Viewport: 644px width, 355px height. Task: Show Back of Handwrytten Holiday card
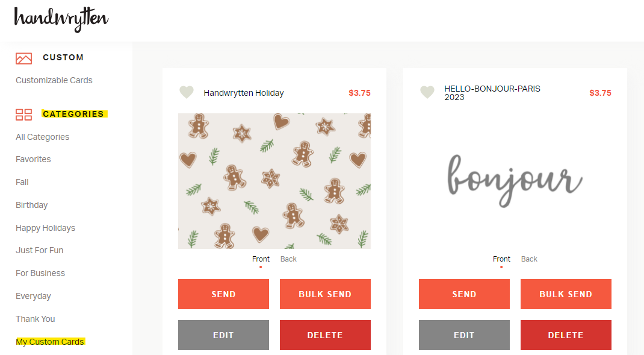(x=288, y=259)
